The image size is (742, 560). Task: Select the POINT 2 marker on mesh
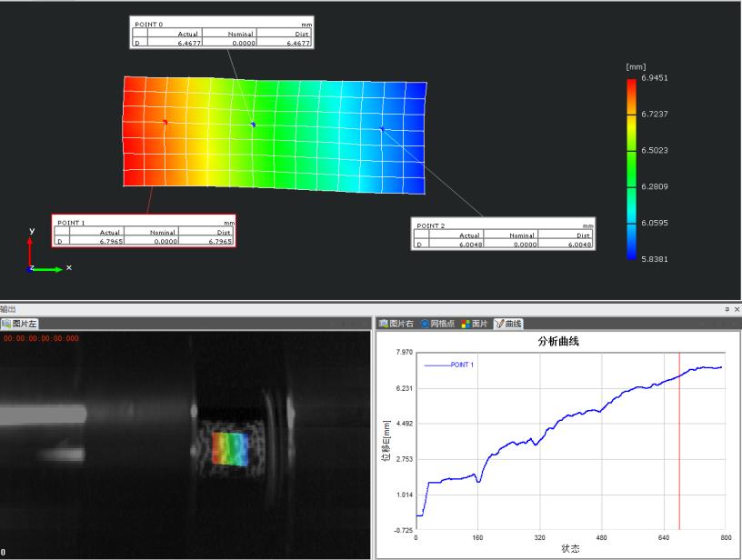383,129
